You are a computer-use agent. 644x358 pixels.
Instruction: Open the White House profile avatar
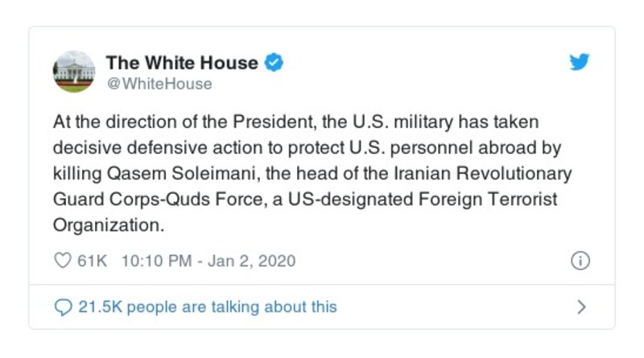74,72
